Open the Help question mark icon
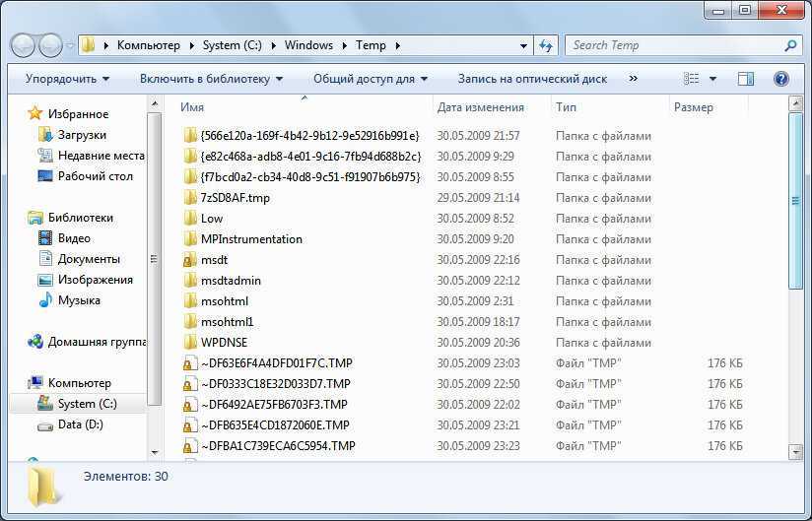 tap(780, 79)
